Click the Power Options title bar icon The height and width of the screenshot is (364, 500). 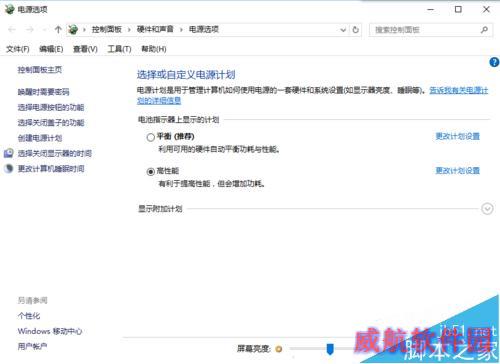9,9
